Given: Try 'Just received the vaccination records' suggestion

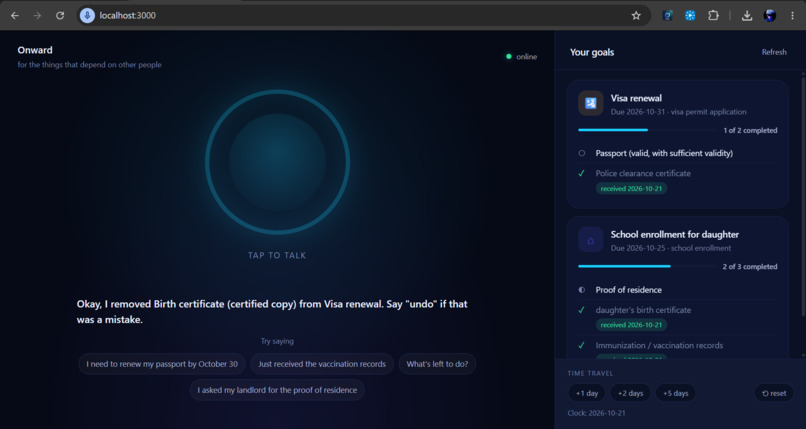Looking at the screenshot, I should (x=322, y=364).
